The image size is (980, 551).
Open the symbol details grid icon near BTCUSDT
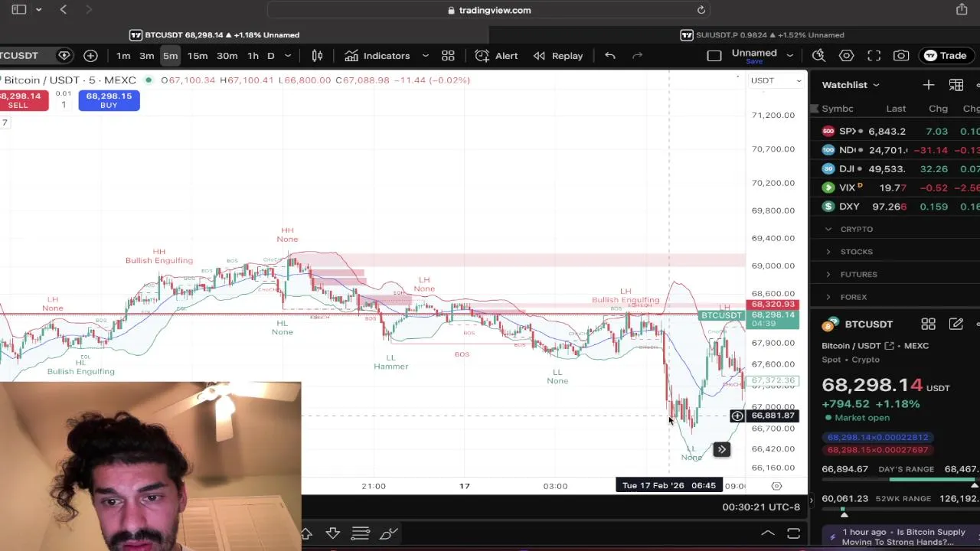click(928, 324)
